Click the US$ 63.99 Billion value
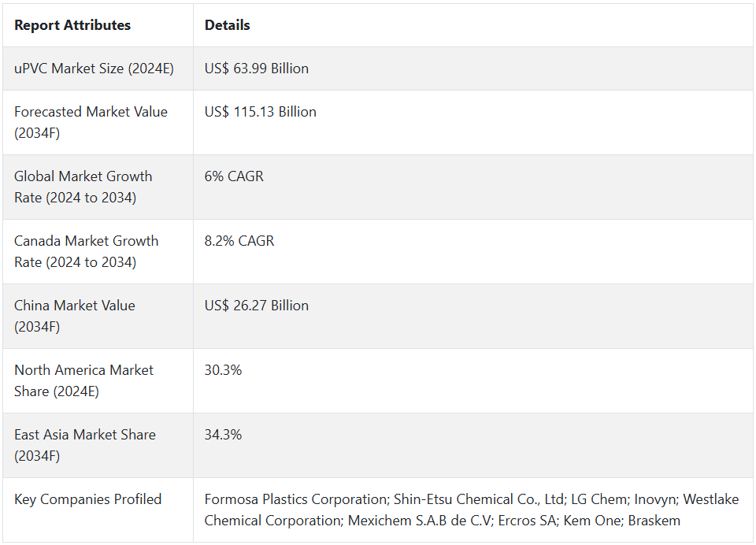Image resolution: width=756 pixels, height=545 pixels. (x=256, y=69)
